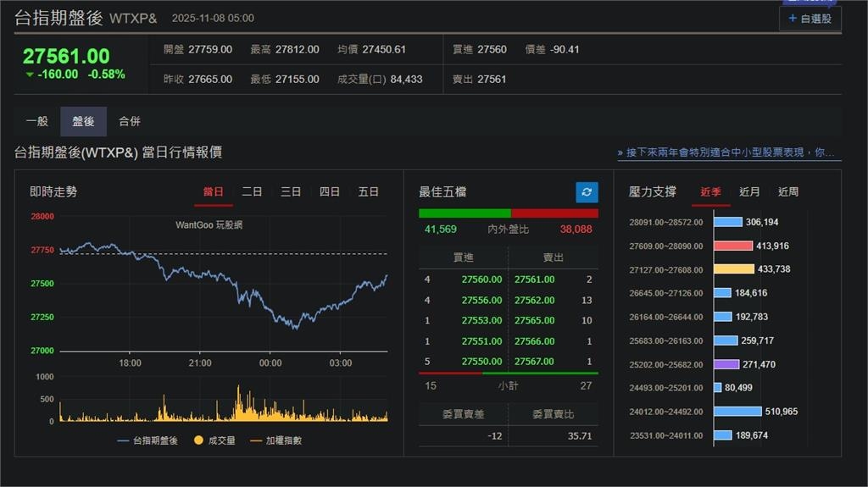Screen dimensions: 868x487
Task: Show 當日 intraday chart
Action: click(213, 192)
